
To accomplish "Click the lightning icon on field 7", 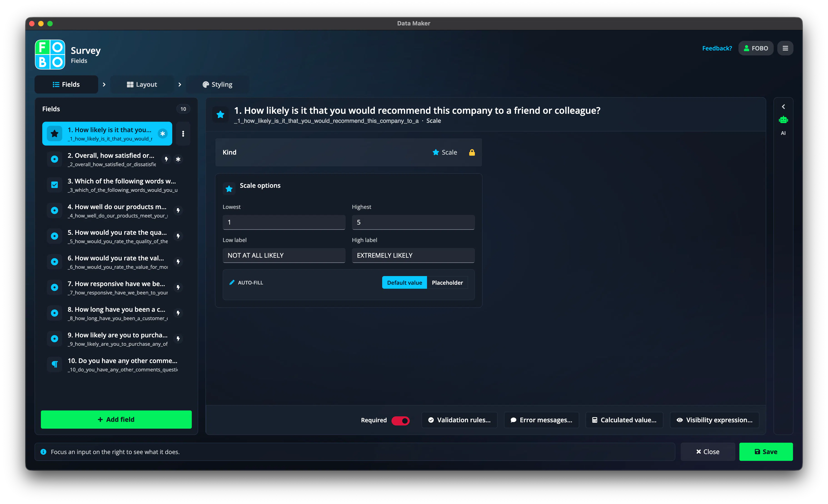I will pos(178,287).
